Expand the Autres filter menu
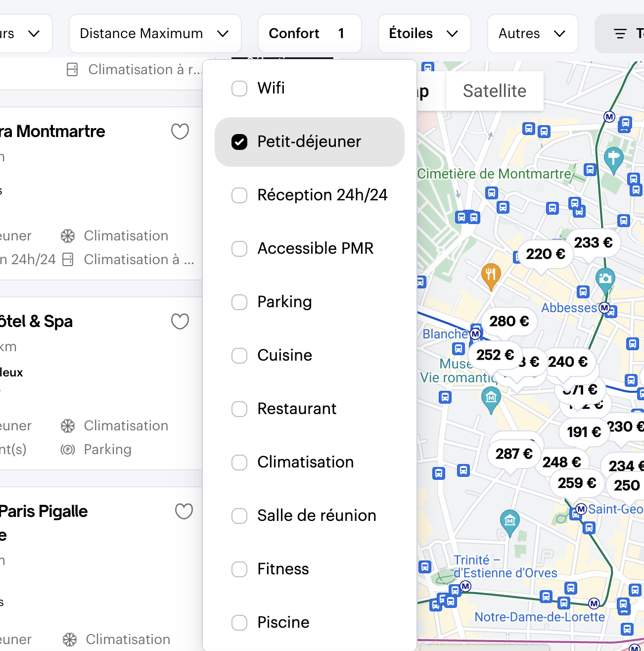The width and height of the screenshot is (644, 651). (x=532, y=34)
